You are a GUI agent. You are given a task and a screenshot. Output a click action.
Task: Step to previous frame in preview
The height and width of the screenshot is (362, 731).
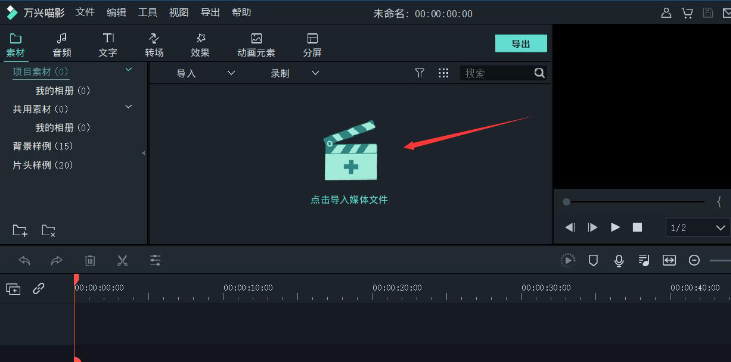point(570,228)
